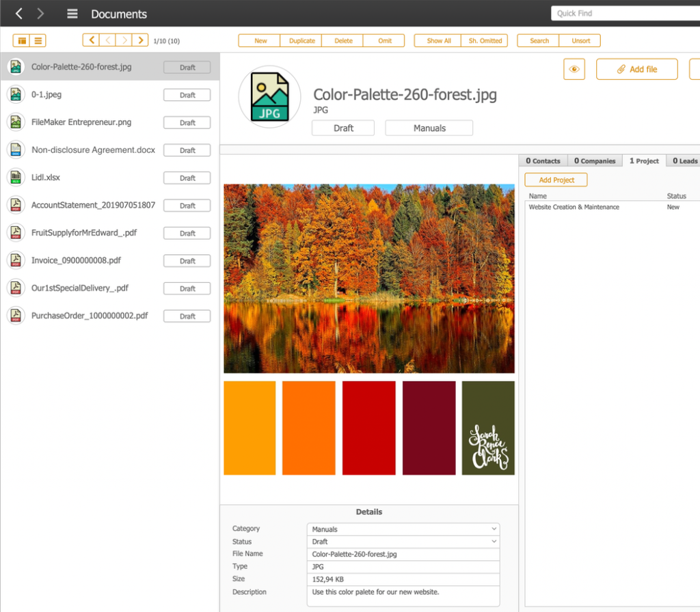Open the 0 Contacts tab
Viewport: 700px width, 612px height.
coord(543,161)
